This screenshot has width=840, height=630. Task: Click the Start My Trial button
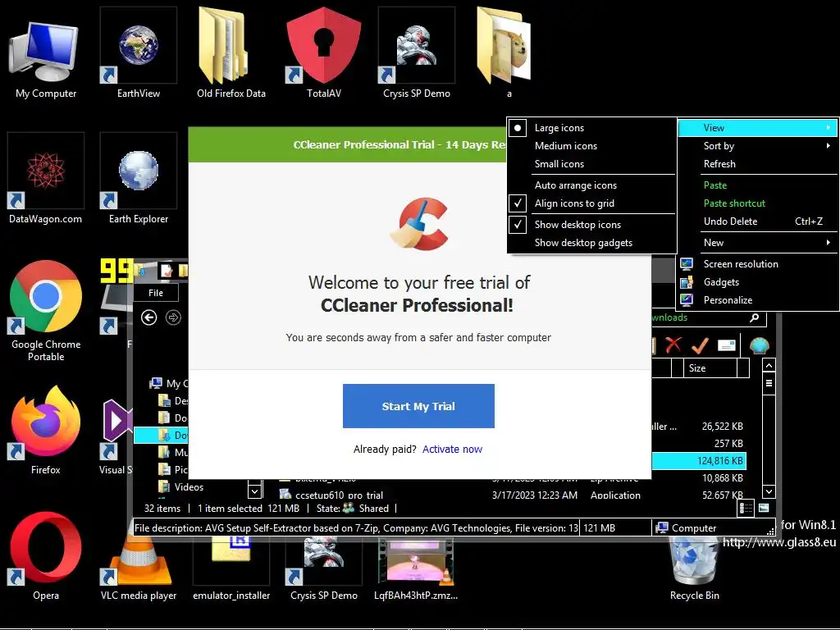tap(418, 406)
